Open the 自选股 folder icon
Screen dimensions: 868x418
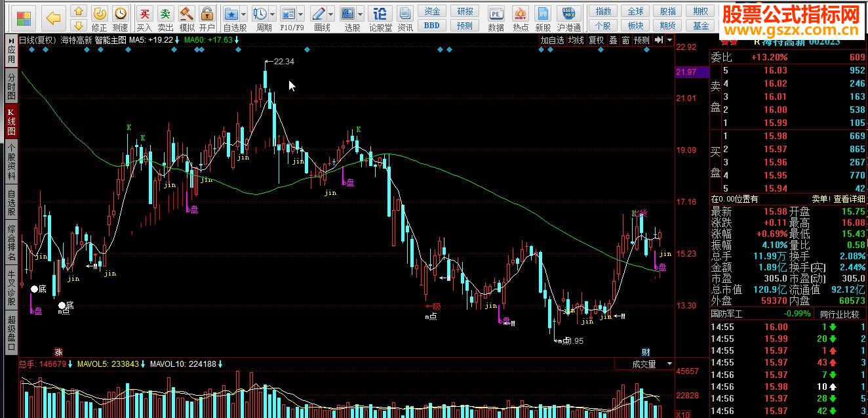[231, 13]
